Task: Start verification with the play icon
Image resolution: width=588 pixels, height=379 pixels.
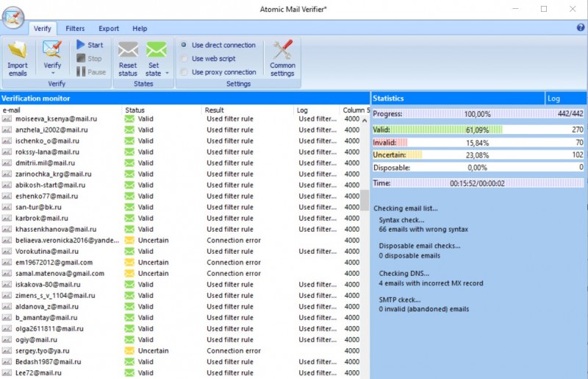Action: point(81,45)
